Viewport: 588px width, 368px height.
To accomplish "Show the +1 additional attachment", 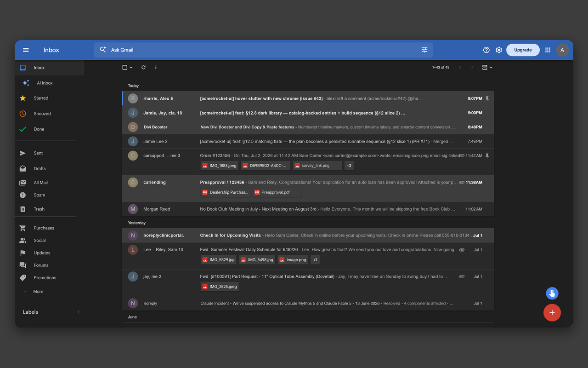I will click(x=315, y=260).
